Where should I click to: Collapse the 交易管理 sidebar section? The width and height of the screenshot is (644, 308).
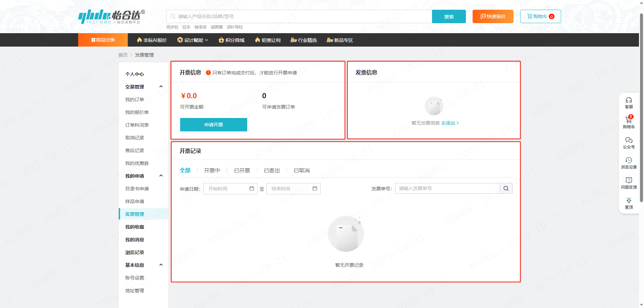pyautogui.click(x=161, y=87)
